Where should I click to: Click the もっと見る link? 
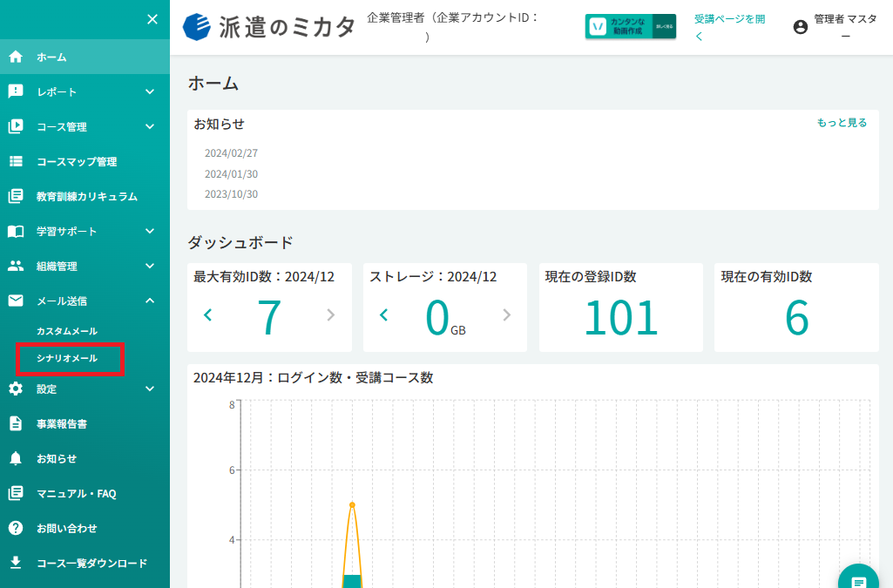pyautogui.click(x=842, y=123)
